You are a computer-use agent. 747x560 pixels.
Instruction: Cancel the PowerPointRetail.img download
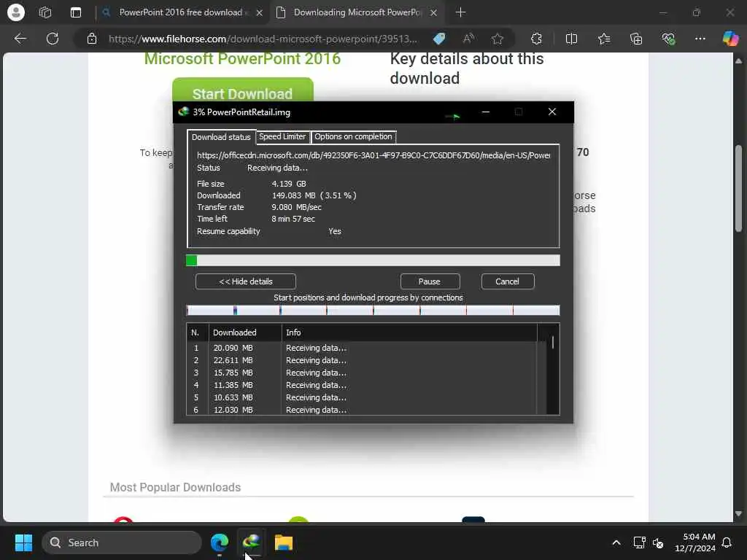click(508, 281)
